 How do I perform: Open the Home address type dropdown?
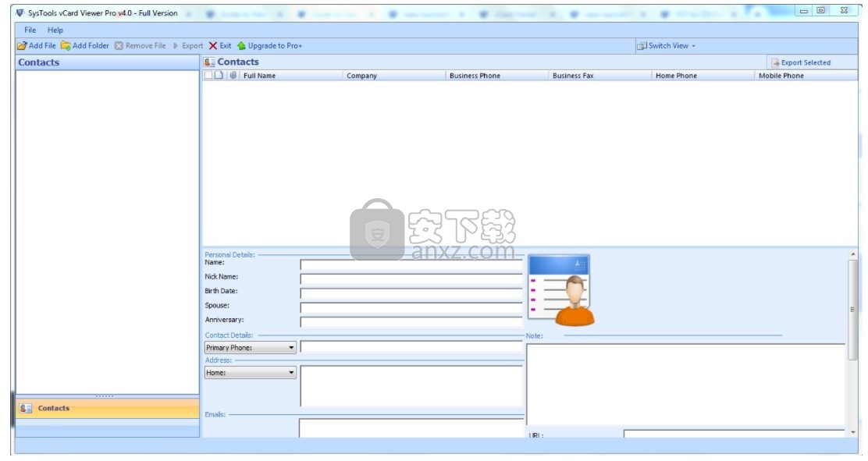tap(251, 373)
